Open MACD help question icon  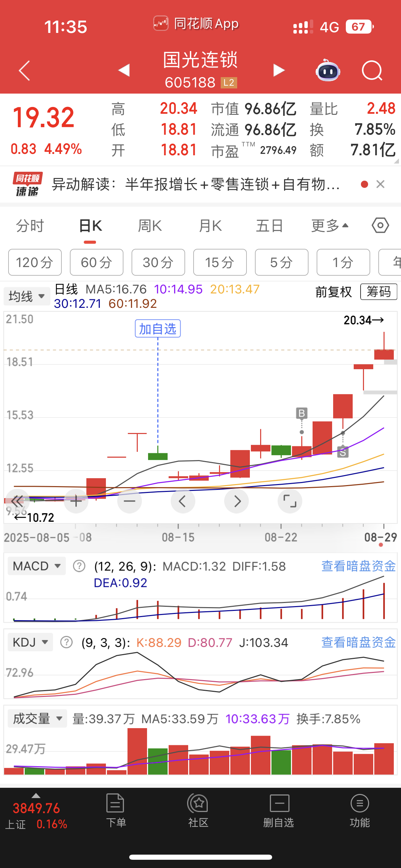pos(79,566)
